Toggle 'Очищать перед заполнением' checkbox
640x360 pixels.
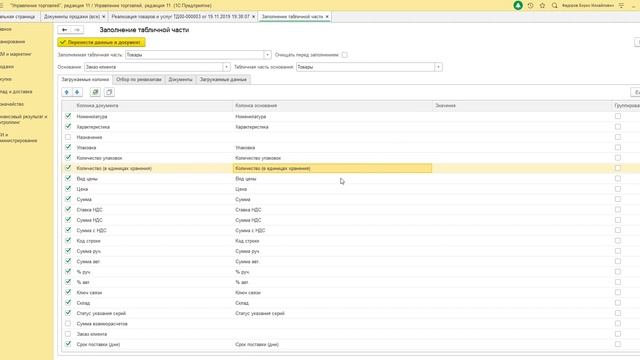click(345, 55)
